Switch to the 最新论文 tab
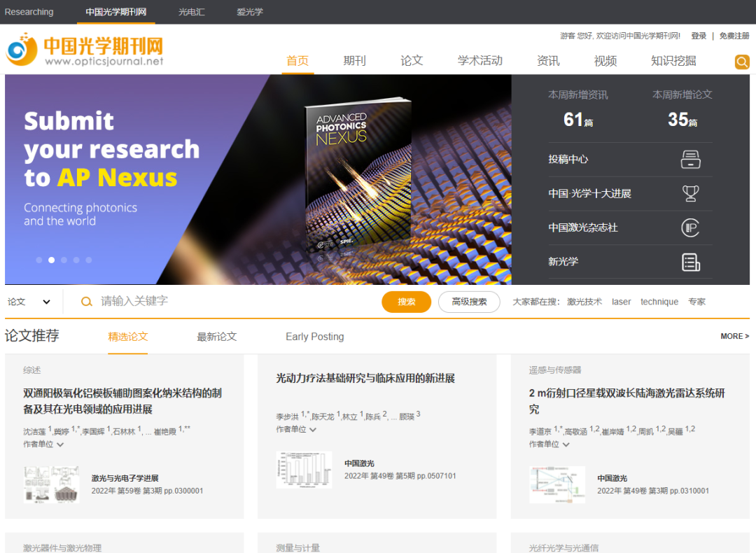Image resolution: width=756 pixels, height=553 pixels. [x=216, y=337]
